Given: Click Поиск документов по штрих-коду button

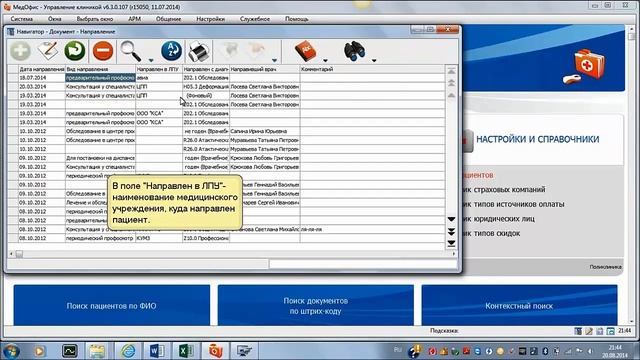Looking at the screenshot, I should (x=316, y=305).
